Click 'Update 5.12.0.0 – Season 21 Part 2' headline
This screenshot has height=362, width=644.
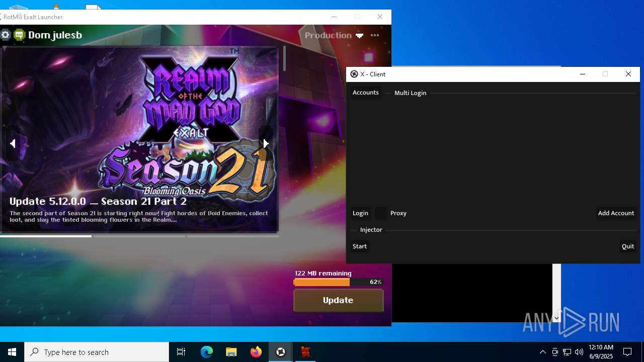click(x=98, y=201)
